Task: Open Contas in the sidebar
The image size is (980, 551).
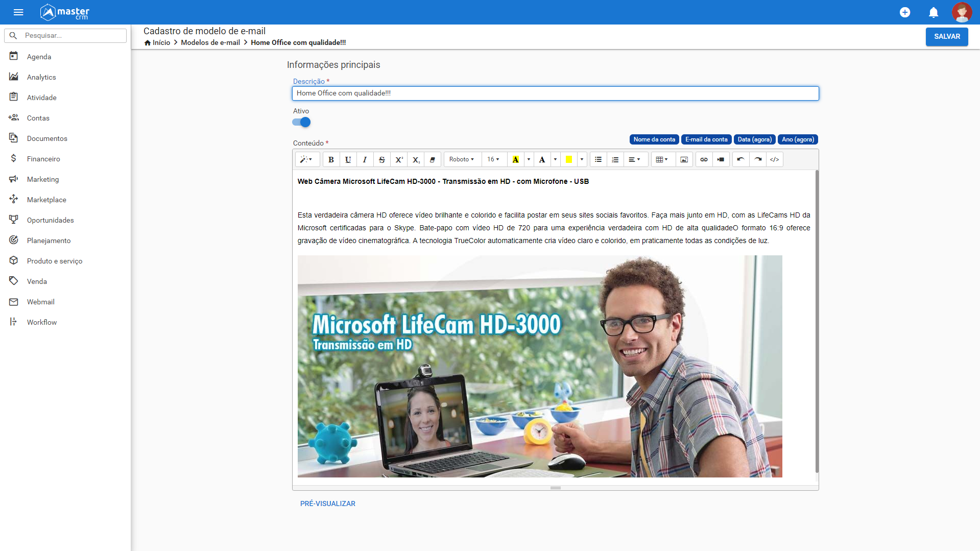Action: coord(65,118)
